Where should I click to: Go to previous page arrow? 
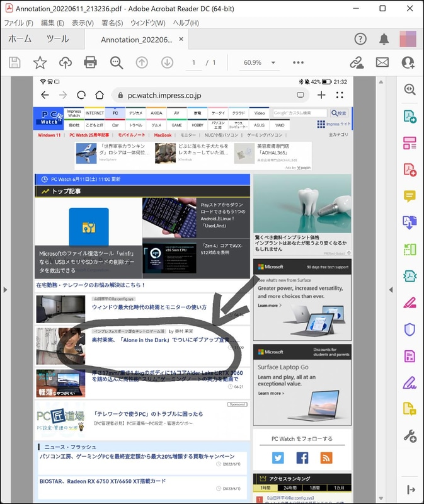[x=142, y=62]
